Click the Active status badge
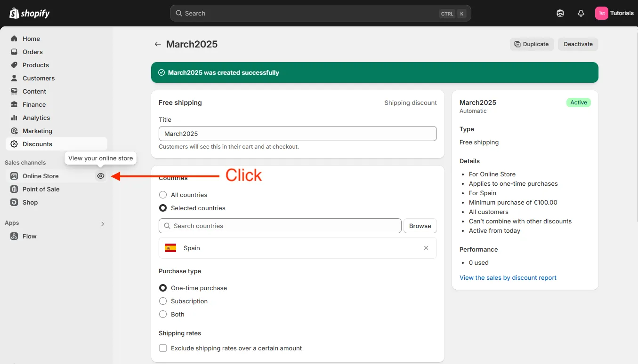Viewport: 638px width, 364px height. point(578,102)
